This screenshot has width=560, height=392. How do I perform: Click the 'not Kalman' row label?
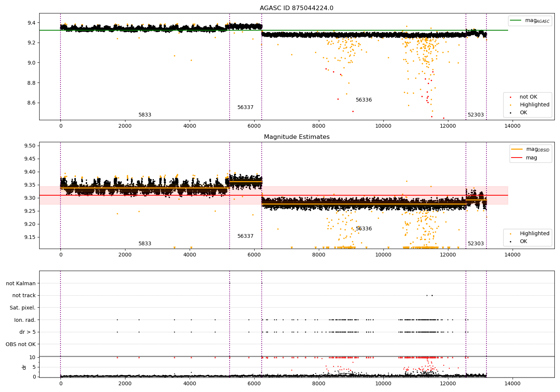[x=21, y=283]
